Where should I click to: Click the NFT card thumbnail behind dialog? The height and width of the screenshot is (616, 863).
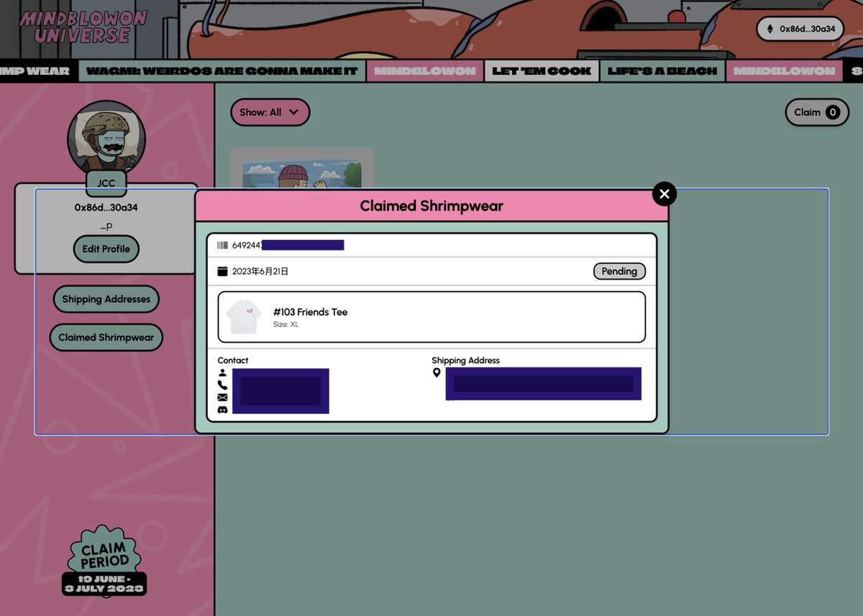pos(302,168)
